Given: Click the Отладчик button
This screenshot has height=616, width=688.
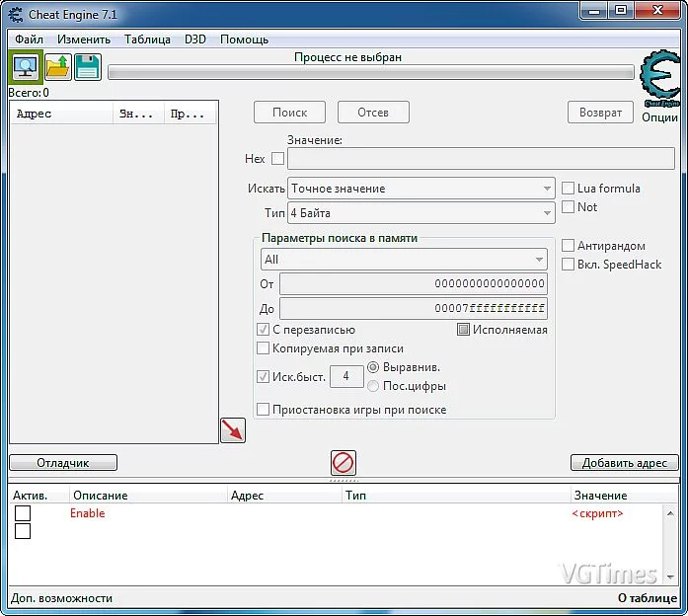Looking at the screenshot, I should pyautogui.click(x=63, y=463).
